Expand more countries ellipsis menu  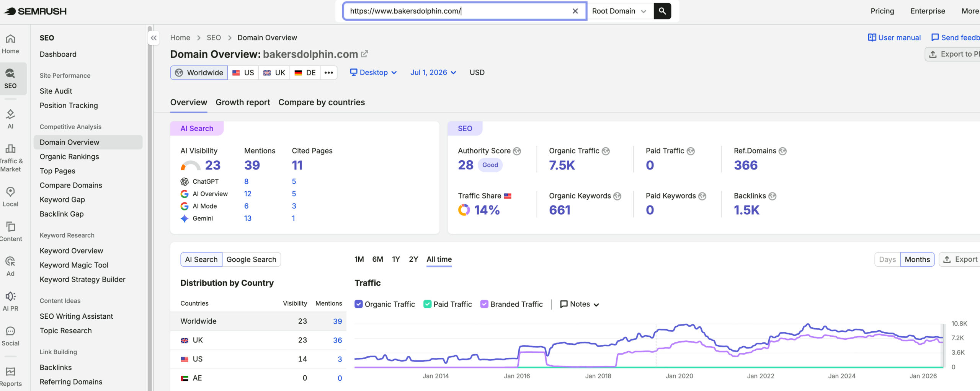[x=328, y=72]
